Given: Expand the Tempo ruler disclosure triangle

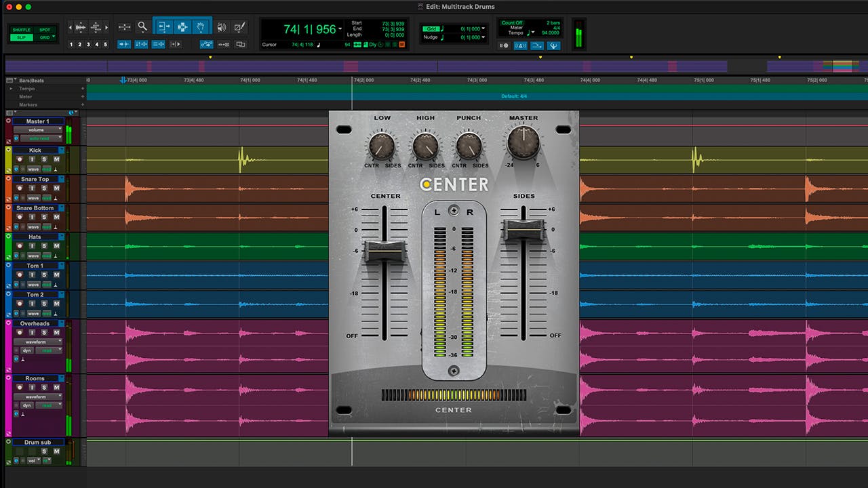Looking at the screenshot, I should pyautogui.click(x=11, y=89).
